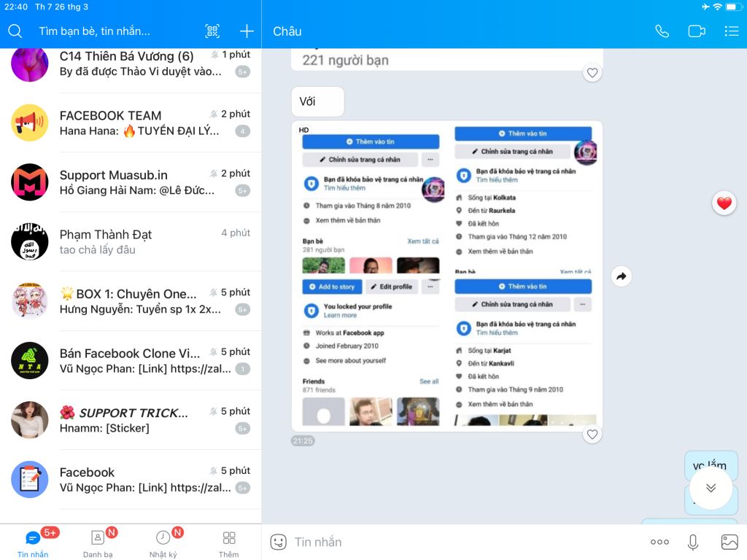
Task: Open FACEBOOK TEAM group chat
Action: 131,123
